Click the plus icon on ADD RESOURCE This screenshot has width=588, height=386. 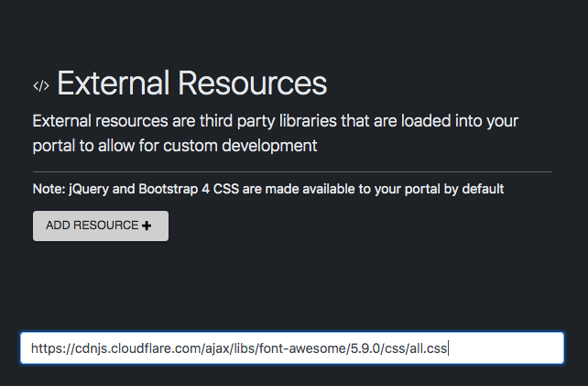pos(147,226)
